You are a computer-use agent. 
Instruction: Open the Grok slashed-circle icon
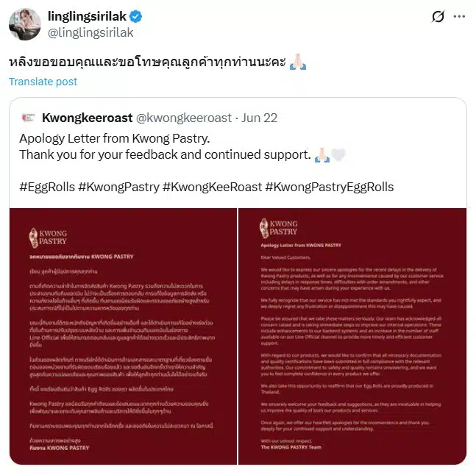[x=438, y=16]
